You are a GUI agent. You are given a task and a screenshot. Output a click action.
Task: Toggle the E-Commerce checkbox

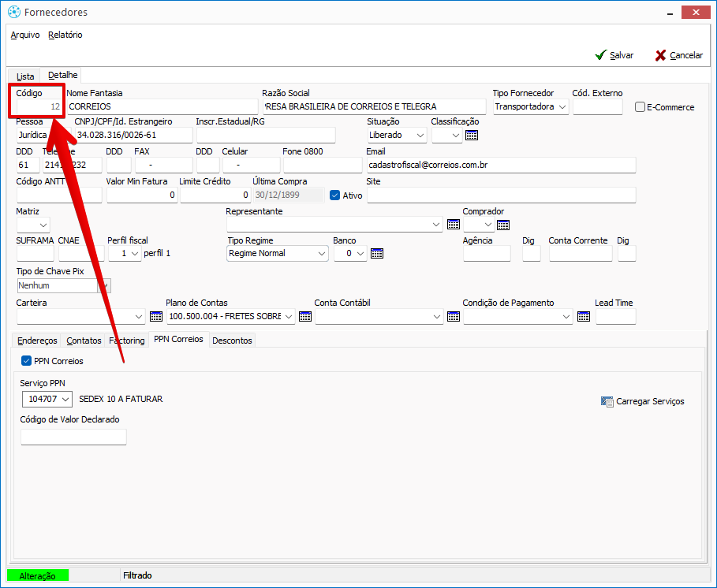(x=640, y=107)
